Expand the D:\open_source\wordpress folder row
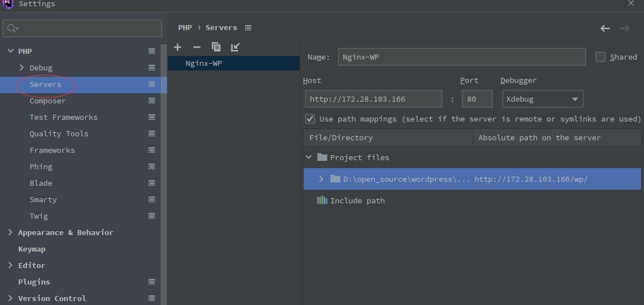The width and height of the screenshot is (644, 305). pos(321,179)
